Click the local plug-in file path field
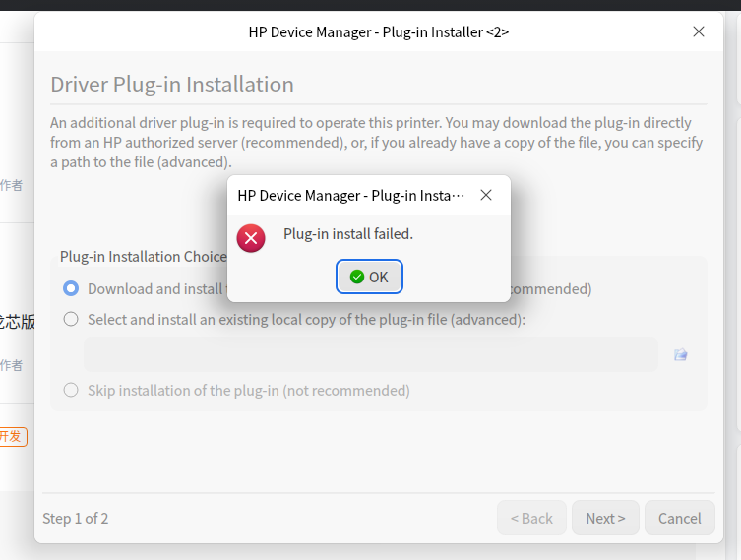This screenshot has width=741, height=560. [x=371, y=354]
